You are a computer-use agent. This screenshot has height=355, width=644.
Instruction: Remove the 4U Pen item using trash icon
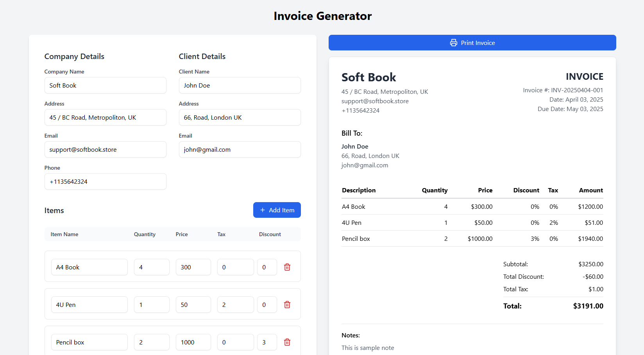287,305
